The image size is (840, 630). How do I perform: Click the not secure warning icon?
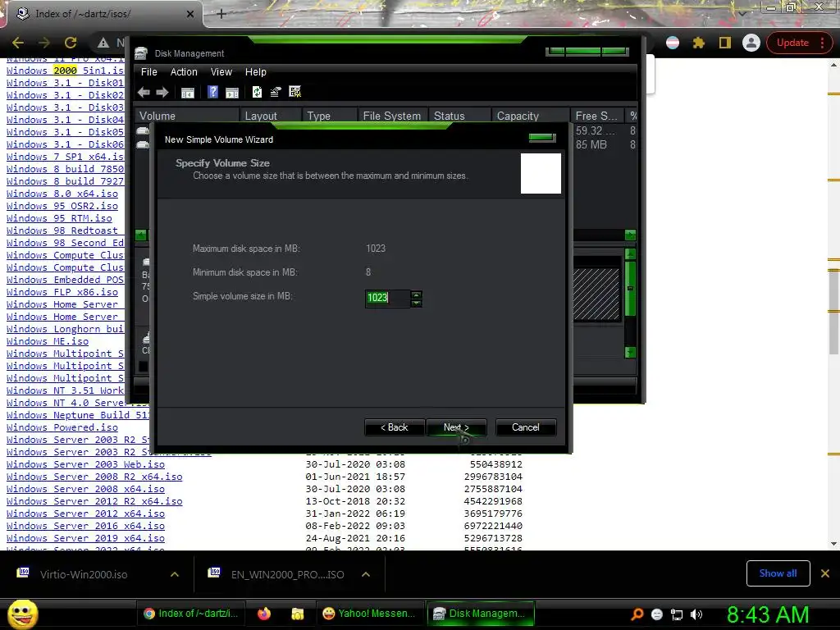point(103,43)
